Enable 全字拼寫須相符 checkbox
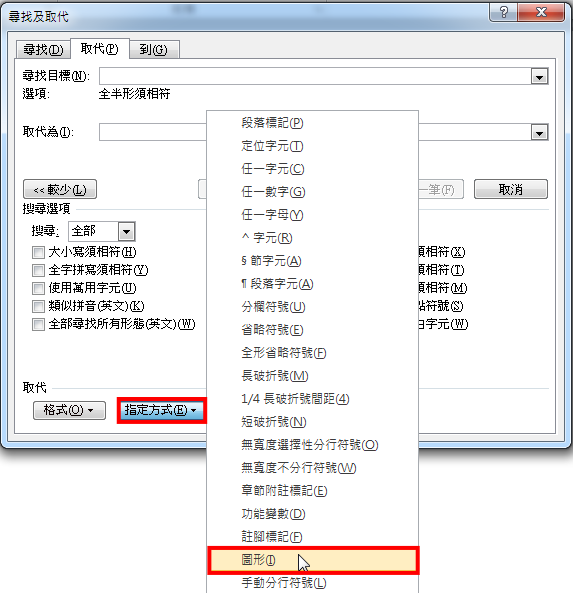 (x=38, y=270)
